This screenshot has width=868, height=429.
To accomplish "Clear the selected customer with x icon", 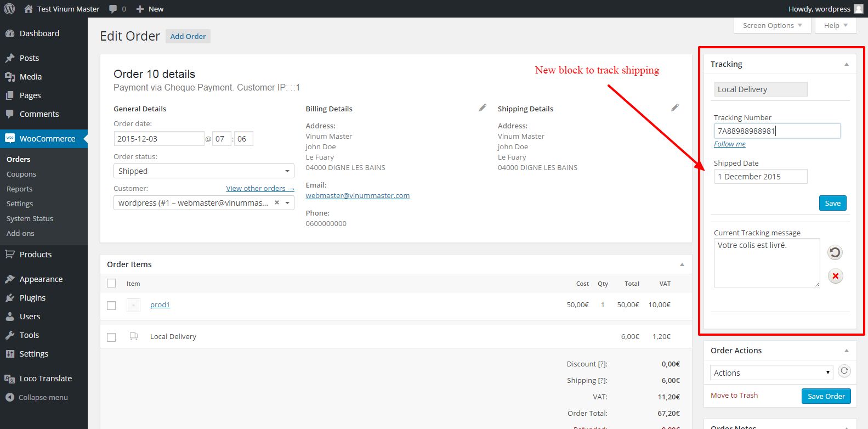I will tap(277, 202).
